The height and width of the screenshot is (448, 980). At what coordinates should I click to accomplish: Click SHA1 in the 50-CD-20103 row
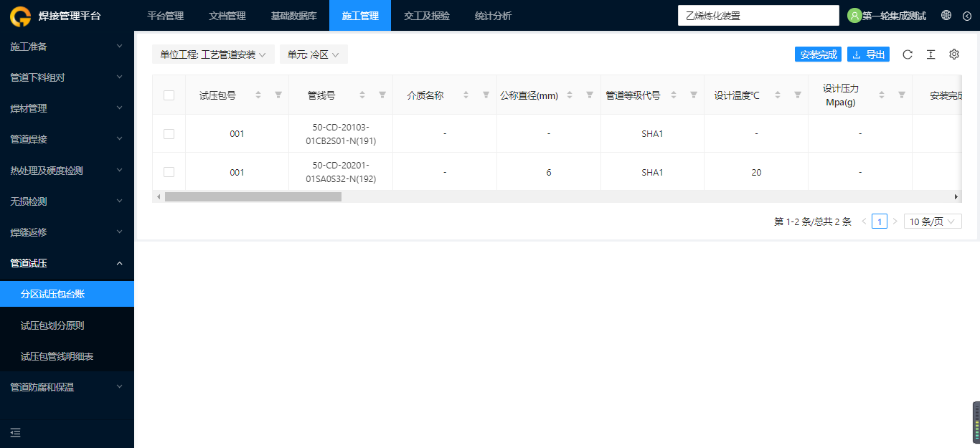(x=652, y=134)
